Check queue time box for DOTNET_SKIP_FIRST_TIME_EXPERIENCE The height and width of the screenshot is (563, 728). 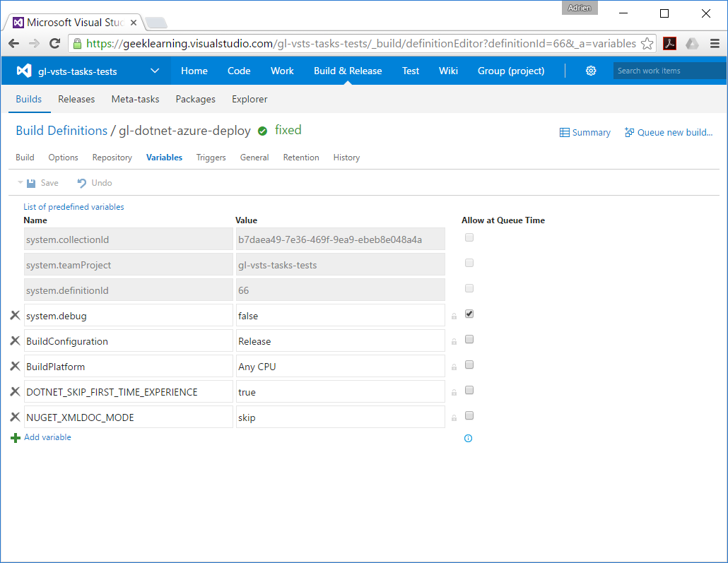click(469, 390)
